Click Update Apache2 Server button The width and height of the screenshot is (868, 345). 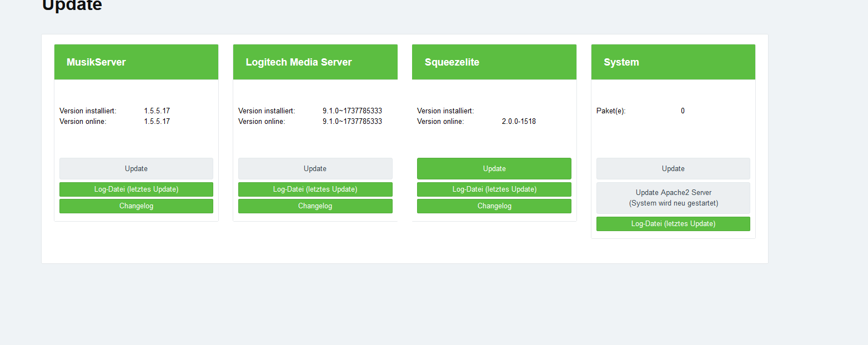pyautogui.click(x=673, y=198)
